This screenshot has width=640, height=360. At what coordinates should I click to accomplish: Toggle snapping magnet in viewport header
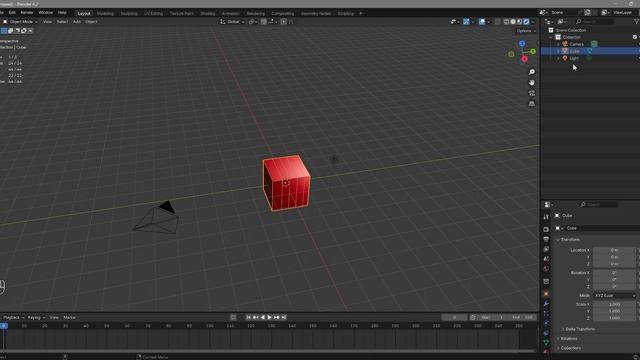tap(264, 22)
